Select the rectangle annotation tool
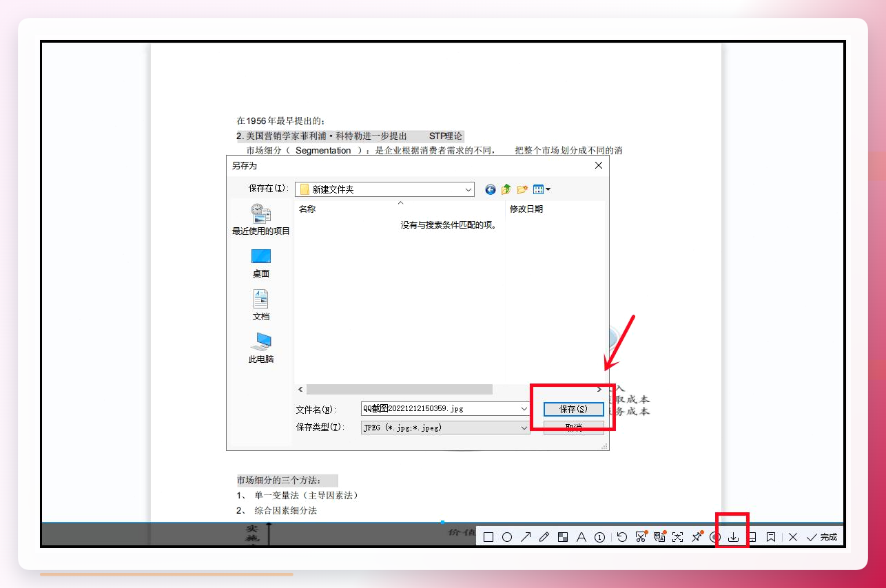This screenshot has width=886, height=588. tap(488, 537)
